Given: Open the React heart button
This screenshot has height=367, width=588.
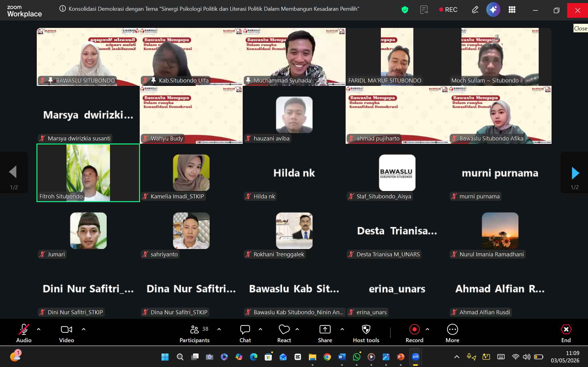Looking at the screenshot, I should click(x=284, y=334).
